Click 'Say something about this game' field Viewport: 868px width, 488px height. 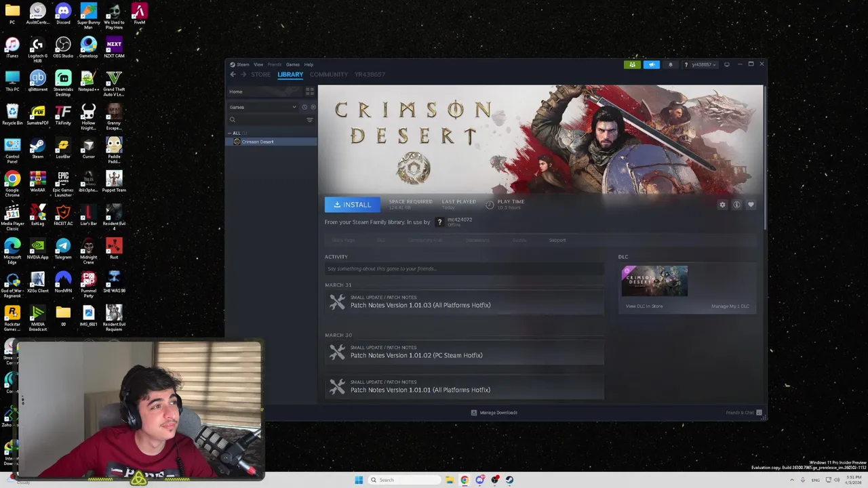tap(464, 269)
